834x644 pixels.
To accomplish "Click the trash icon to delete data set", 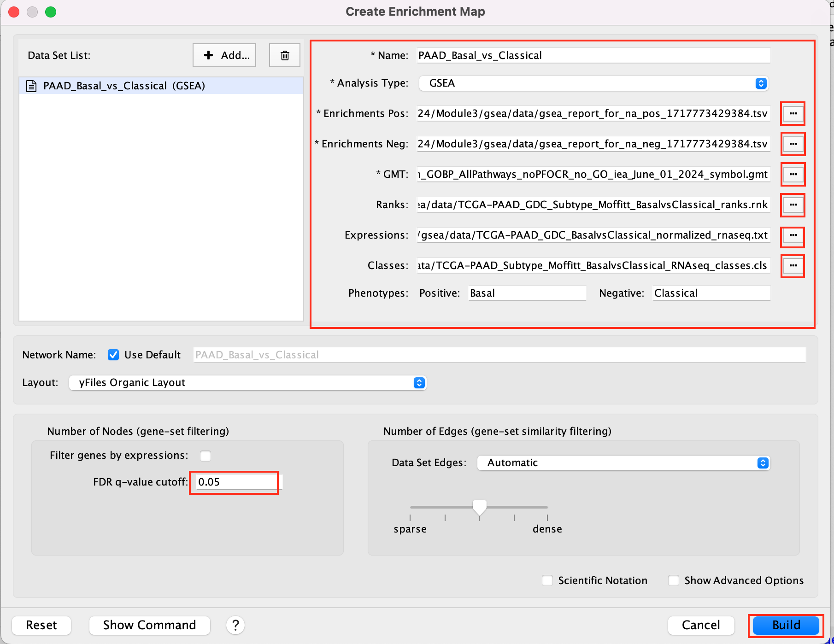I will click(284, 55).
